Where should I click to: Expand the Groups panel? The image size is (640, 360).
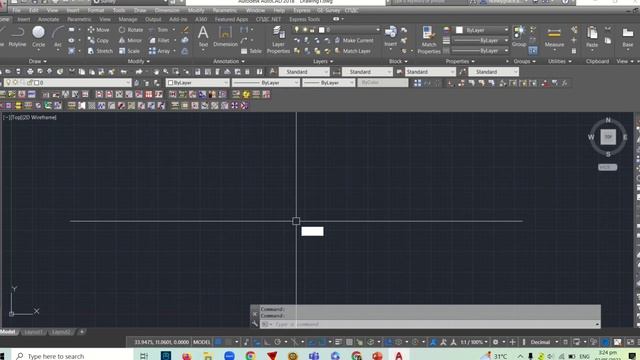click(524, 61)
